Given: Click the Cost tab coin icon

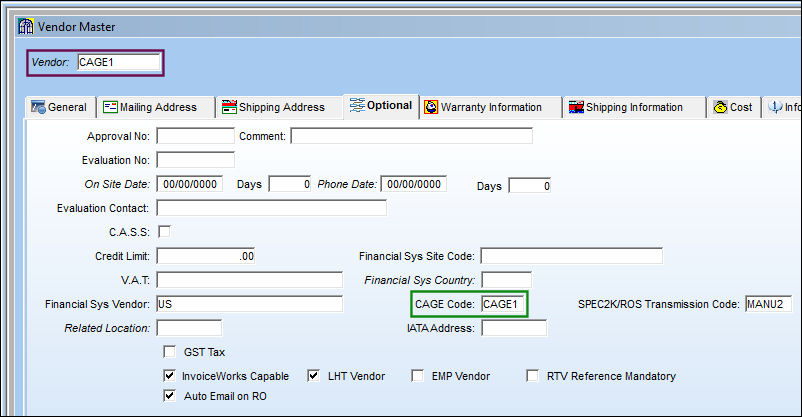Looking at the screenshot, I should click(720, 107).
